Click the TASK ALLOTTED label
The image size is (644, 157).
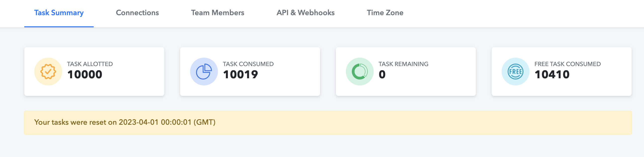[90, 64]
